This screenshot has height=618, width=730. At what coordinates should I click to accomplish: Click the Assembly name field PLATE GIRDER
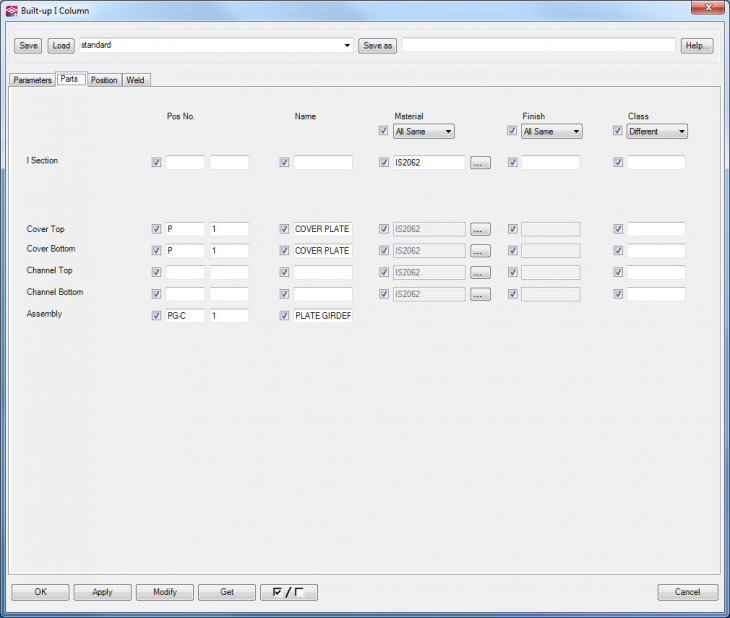point(322,316)
